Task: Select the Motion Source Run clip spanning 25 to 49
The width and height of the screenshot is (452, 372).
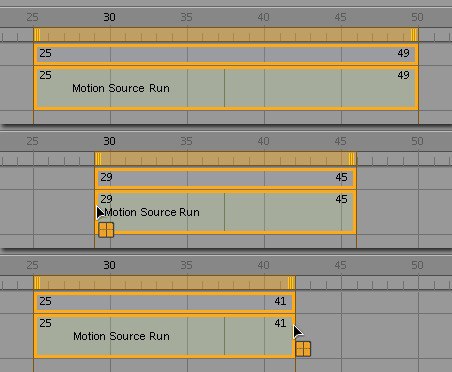Action: pyautogui.click(x=226, y=88)
